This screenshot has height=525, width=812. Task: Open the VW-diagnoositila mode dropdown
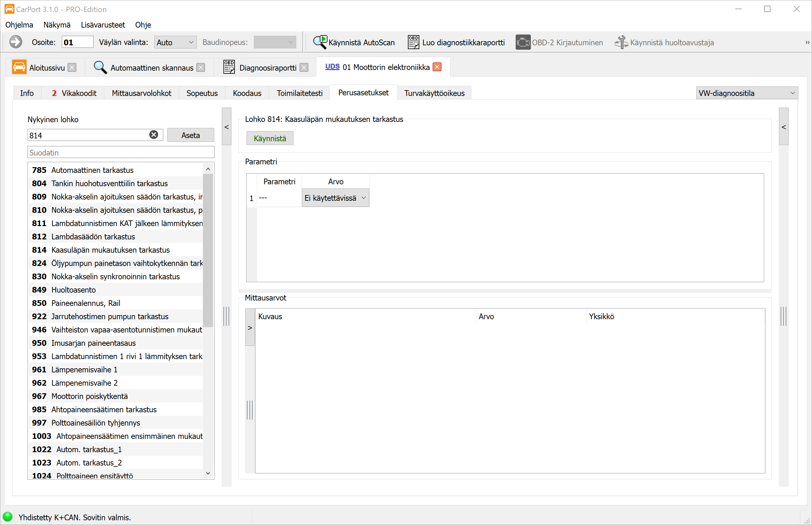click(746, 93)
